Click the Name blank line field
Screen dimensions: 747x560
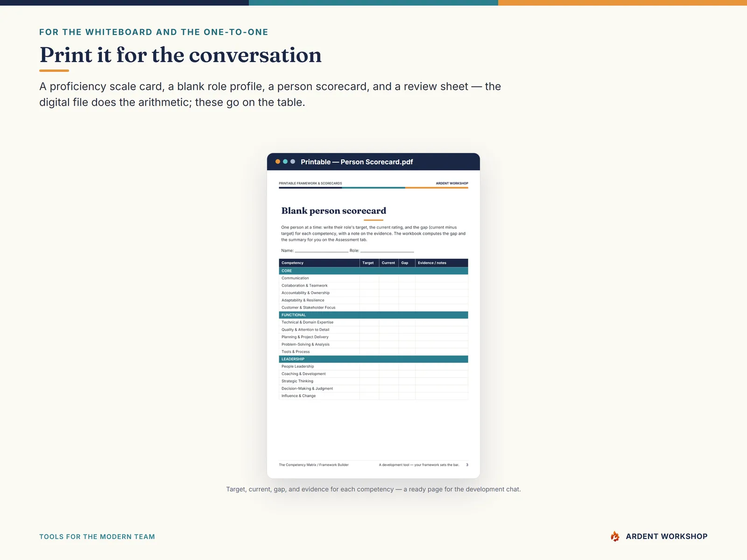click(322, 251)
